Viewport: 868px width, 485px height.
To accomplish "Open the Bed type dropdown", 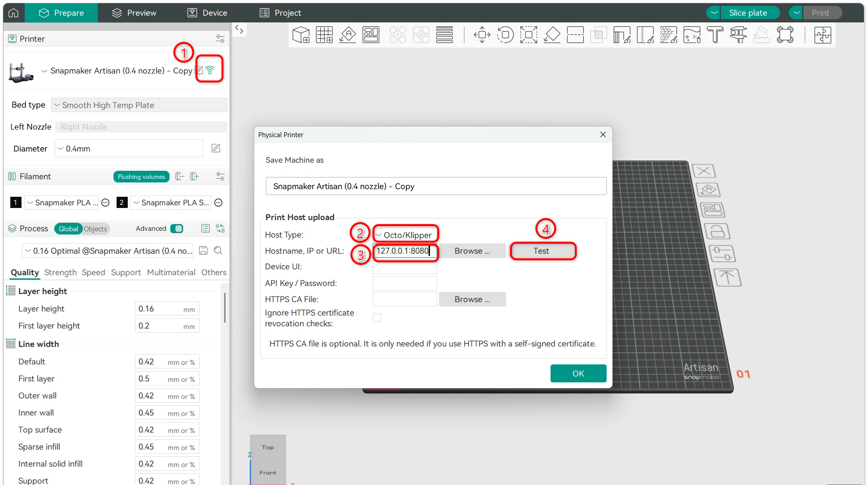I will click(x=139, y=105).
